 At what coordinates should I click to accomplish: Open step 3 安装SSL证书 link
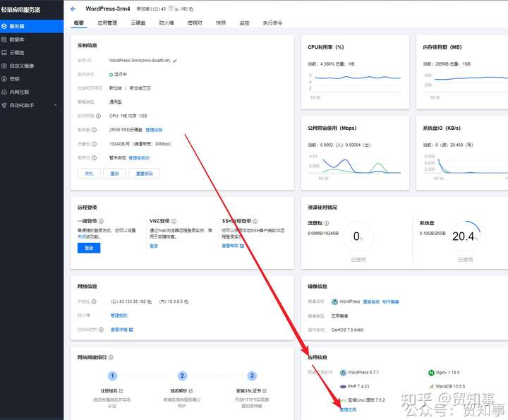(252, 391)
